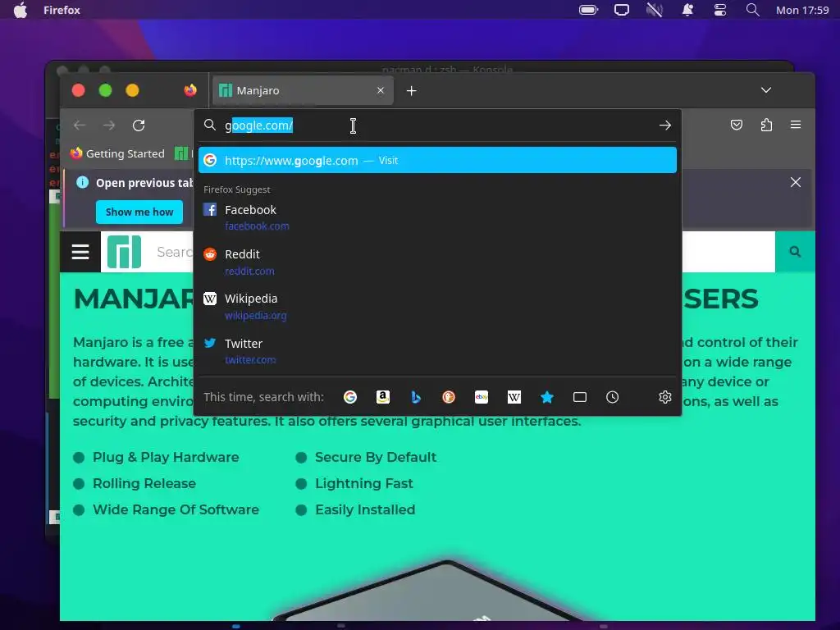Click the info icon in the notification bar
Image resolution: width=840 pixels, height=630 pixels.
pyautogui.click(x=82, y=182)
